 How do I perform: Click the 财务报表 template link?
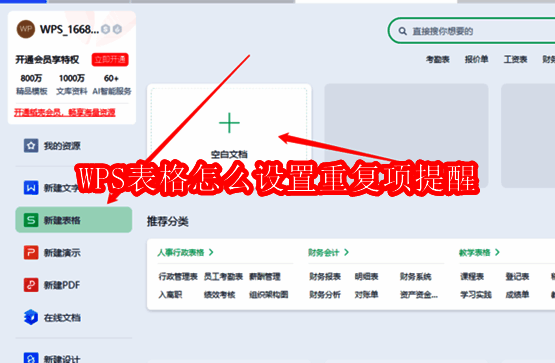325,277
